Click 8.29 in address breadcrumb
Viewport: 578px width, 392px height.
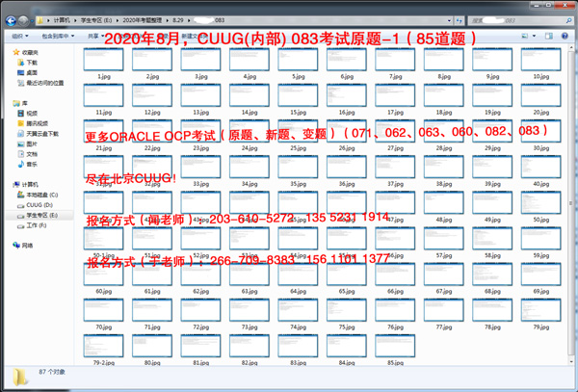(178, 20)
